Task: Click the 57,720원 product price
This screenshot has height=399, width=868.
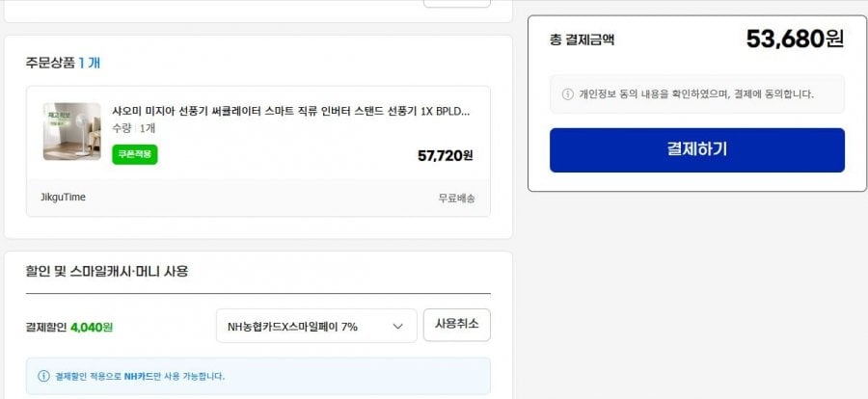Action: tap(445, 155)
